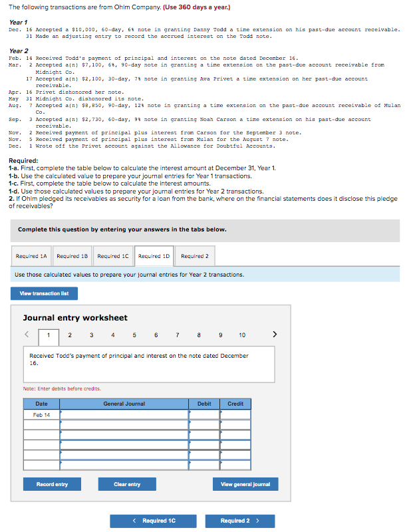Click Credit field in third row
This screenshot has width=407, height=532.
pos(235,435)
